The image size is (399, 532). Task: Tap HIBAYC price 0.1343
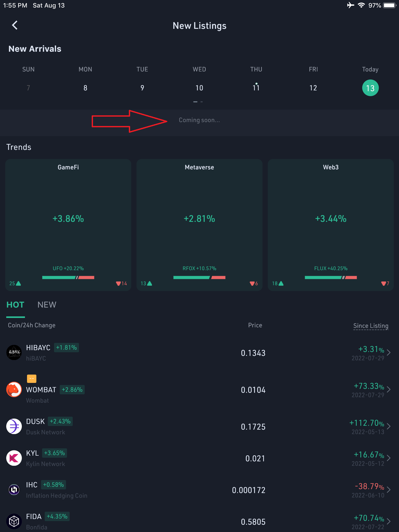[253, 353]
